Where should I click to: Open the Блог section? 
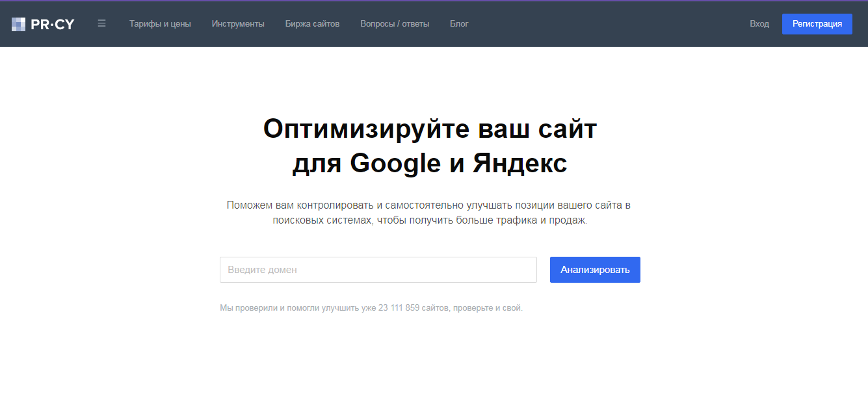(459, 24)
